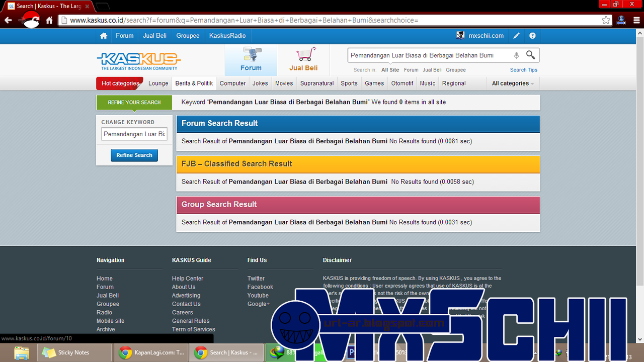Open Sticky Notes from the taskbar
The height and width of the screenshot is (362, 644).
click(x=75, y=352)
